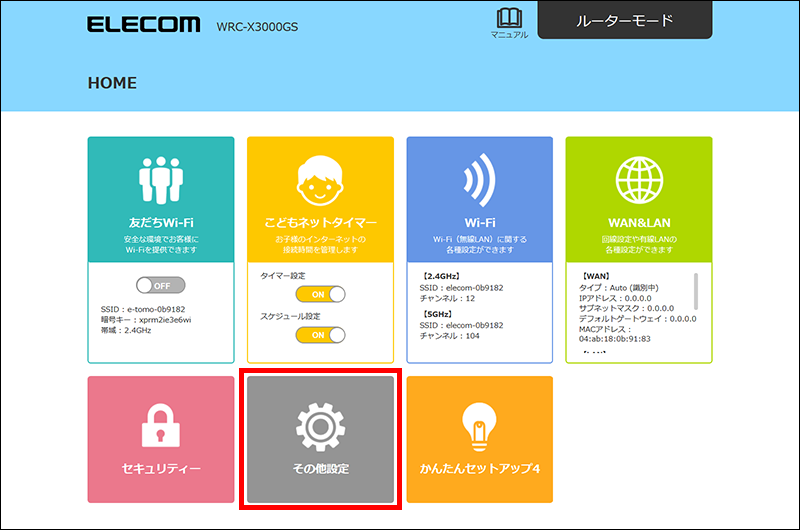Click the チャンネル : 104 text
The image size is (800, 530).
click(449, 336)
